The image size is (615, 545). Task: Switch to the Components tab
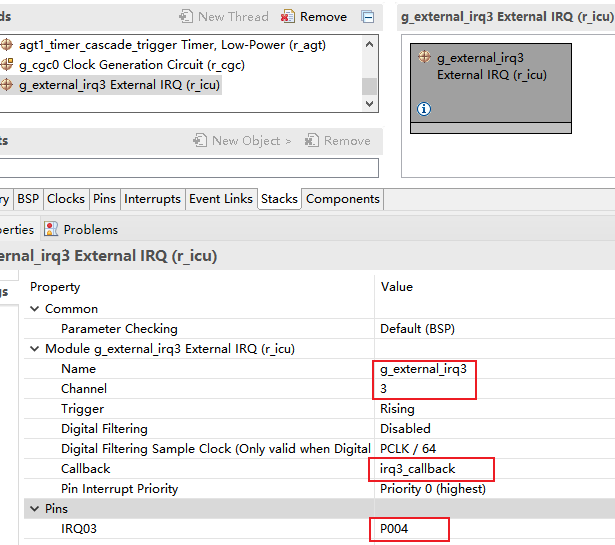coord(342,199)
